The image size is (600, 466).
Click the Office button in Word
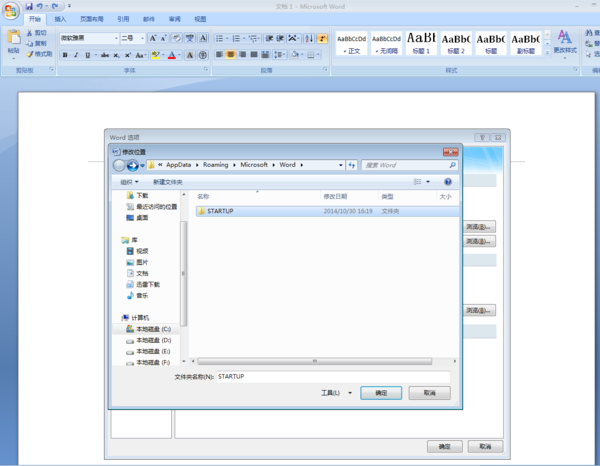click(x=11, y=10)
